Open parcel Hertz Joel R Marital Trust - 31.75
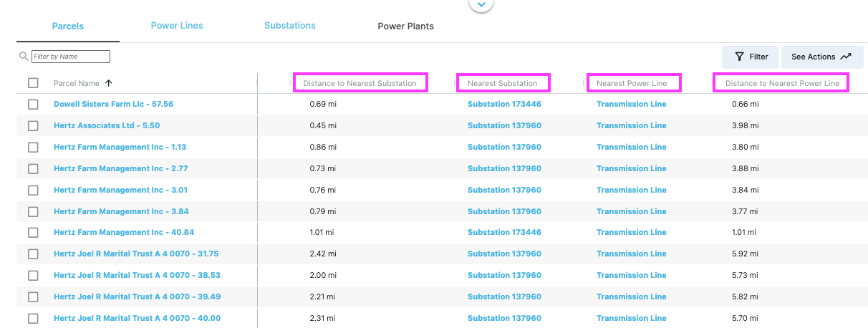868x328 pixels. click(136, 254)
